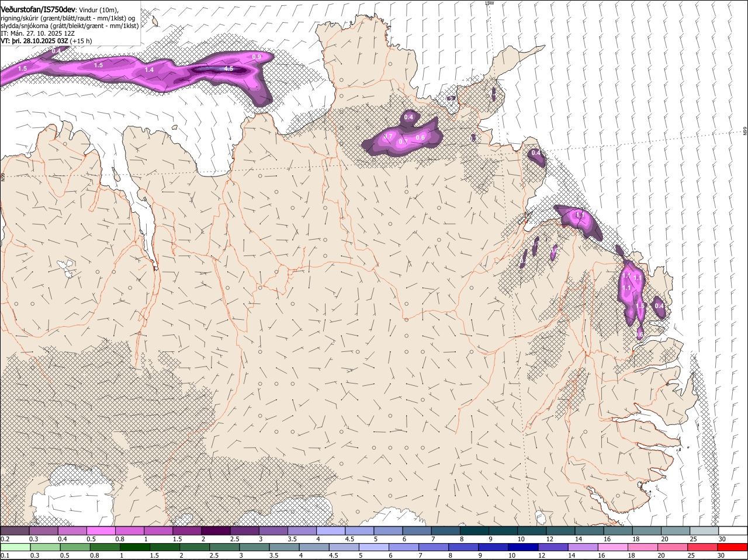Screen dimensions: 748x560
Task: Click the 'Veðurstofan/IS750dev' map title
Action: (38, 10)
